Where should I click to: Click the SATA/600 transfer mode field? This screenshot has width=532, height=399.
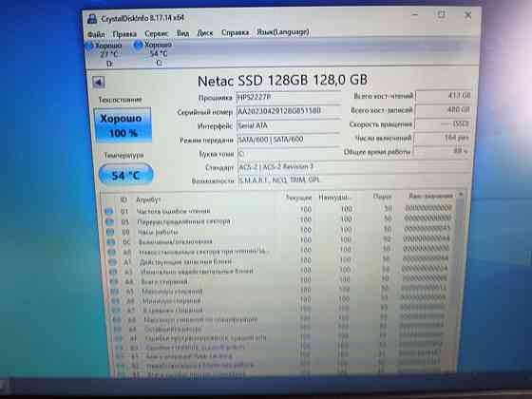click(289, 140)
